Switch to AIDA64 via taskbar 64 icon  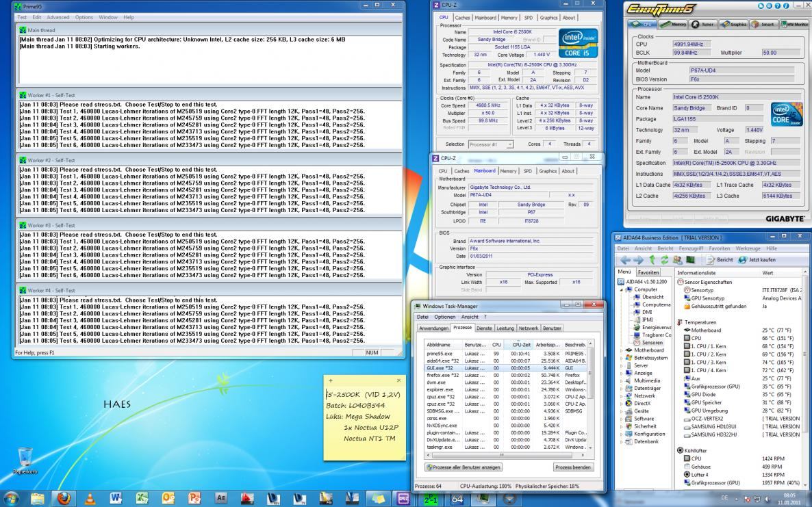click(457, 499)
